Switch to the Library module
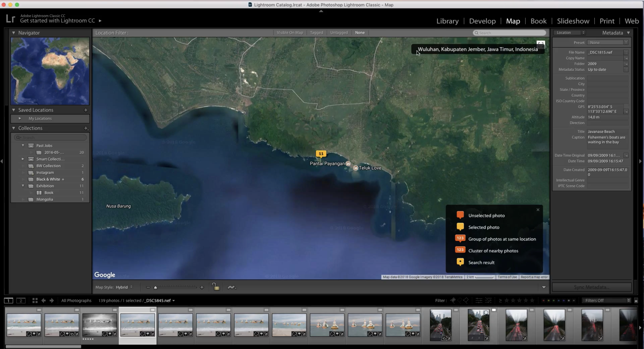The width and height of the screenshot is (644, 349). click(x=447, y=21)
